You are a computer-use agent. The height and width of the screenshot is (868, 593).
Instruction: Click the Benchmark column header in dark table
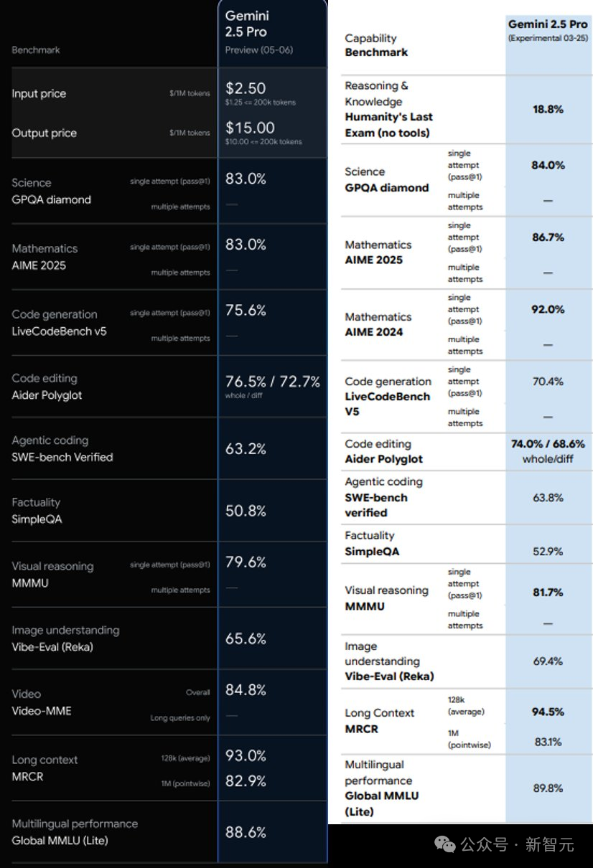tap(36, 50)
